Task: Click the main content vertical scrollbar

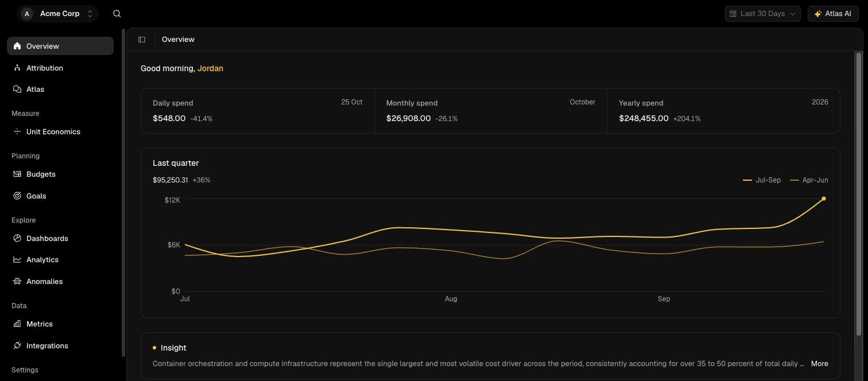Action: [x=859, y=194]
